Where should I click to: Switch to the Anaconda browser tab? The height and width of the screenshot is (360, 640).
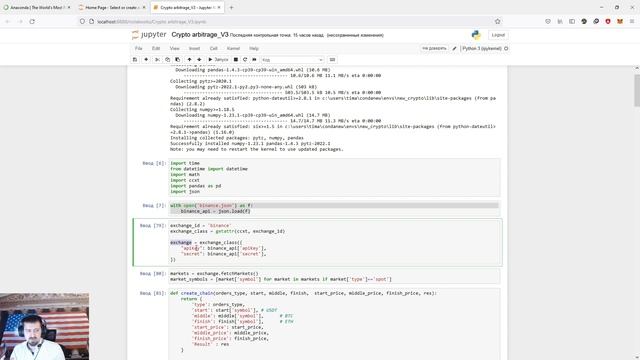pyautogui.click(x=36, y=7)
